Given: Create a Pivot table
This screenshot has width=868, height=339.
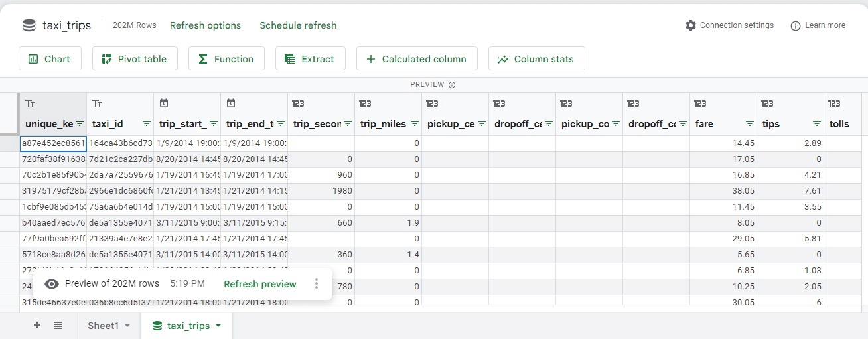Looking at the screenshot, I should click(x=134, y=59).
